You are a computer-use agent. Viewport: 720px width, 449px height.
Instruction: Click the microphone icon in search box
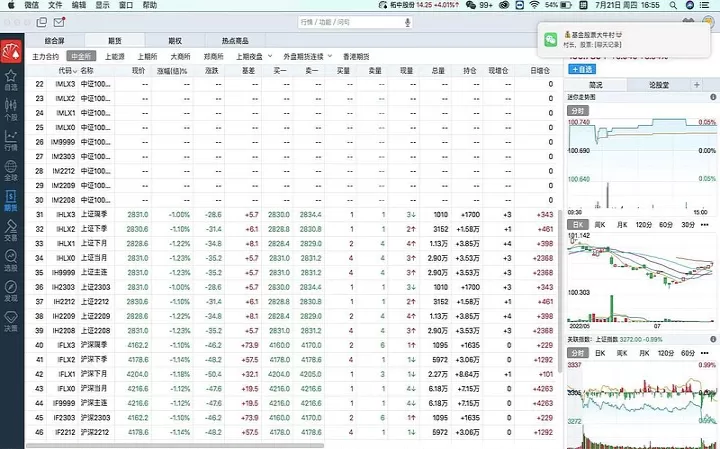pos(407,22)
